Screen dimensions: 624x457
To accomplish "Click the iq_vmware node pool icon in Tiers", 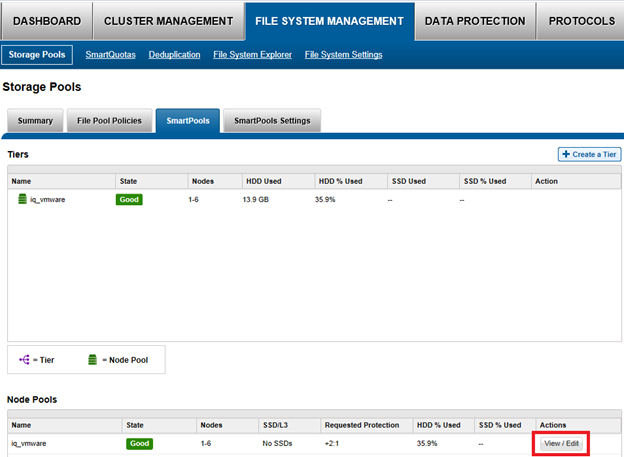I will tap(21, 199).
